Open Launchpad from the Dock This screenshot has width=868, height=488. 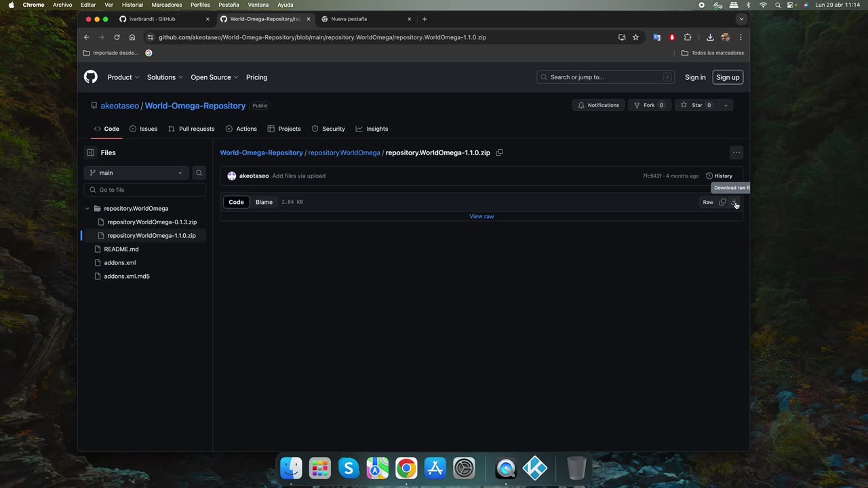(319, 468)
